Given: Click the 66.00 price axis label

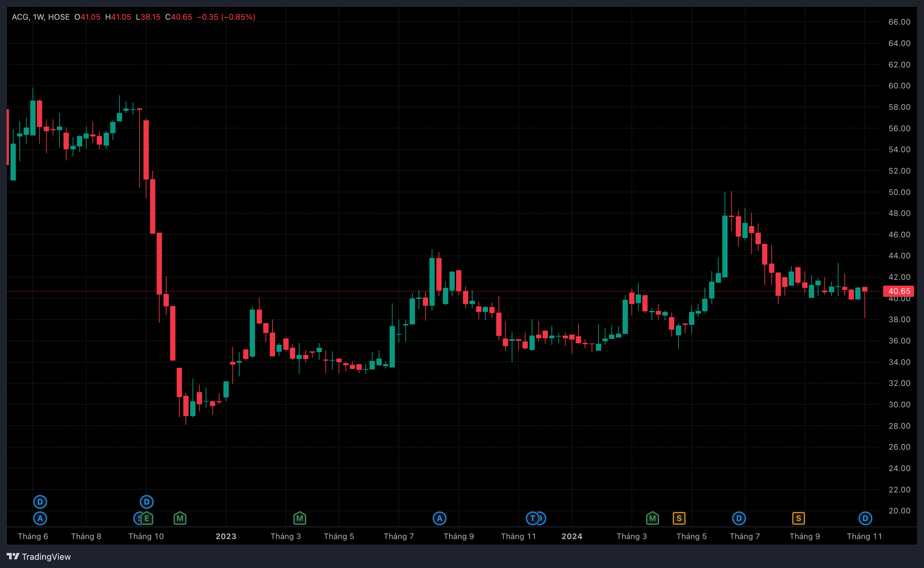Looking at the screenshot, I should click(899, 22).
